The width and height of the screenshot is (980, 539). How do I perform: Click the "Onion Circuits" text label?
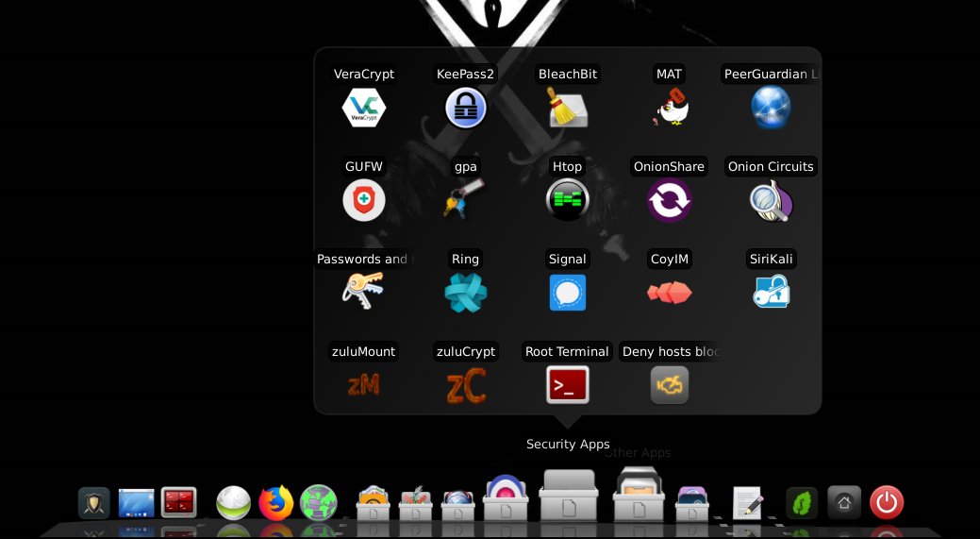[772, 166]
